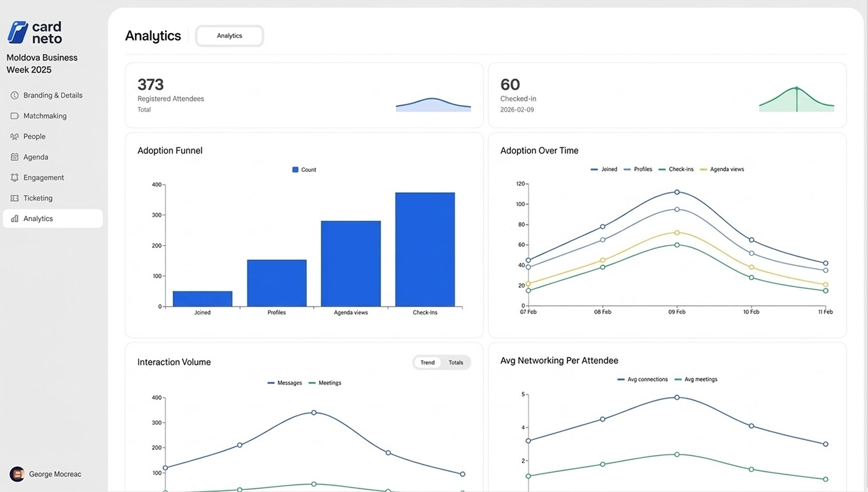This screenshot has height=492, width=868.
Task: Hide the Check-ins line in Adoption Over Time
Action: pos(676,169)
